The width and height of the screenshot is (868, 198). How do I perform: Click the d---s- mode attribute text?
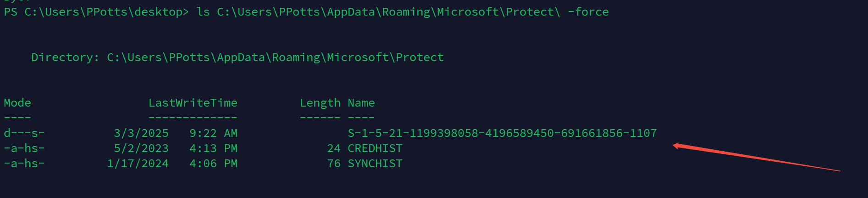pyautogui.click(x=24, y=133)
